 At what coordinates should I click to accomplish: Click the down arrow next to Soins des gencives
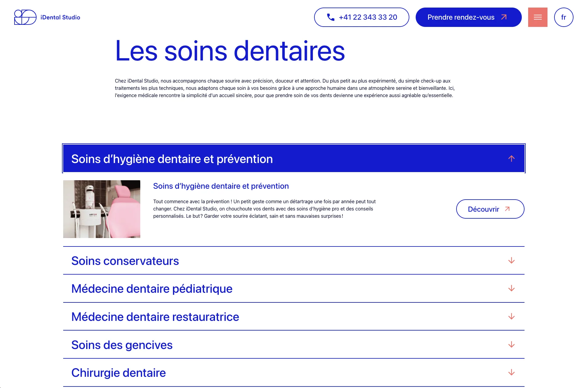tap(511, 344)
